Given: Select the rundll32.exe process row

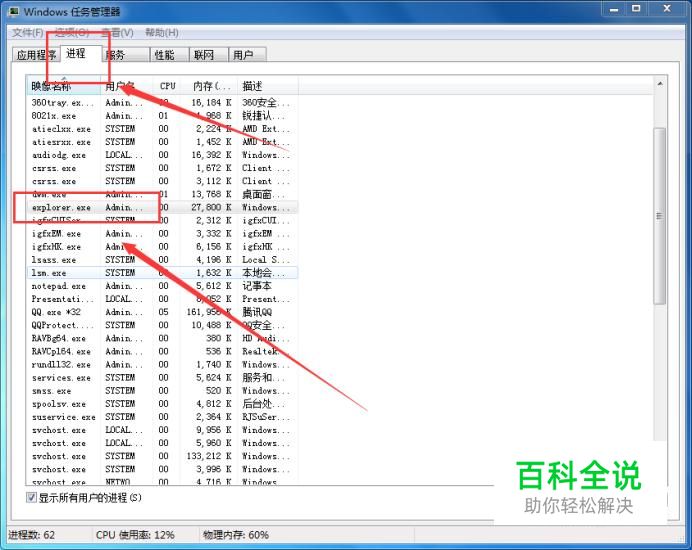Looking at the screenshot, I should pos(162,365).
